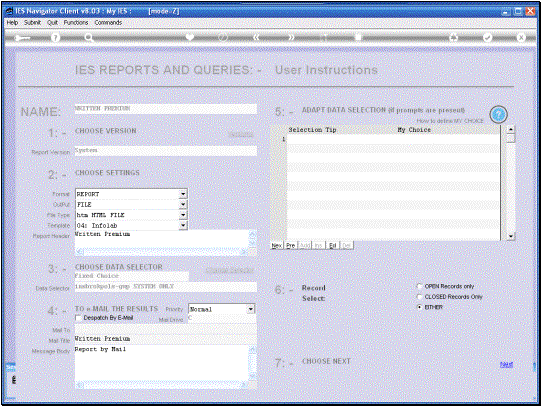Click the checkmark toolbar icon
This screenshot has height=406, width=541.
pos(488,37)
